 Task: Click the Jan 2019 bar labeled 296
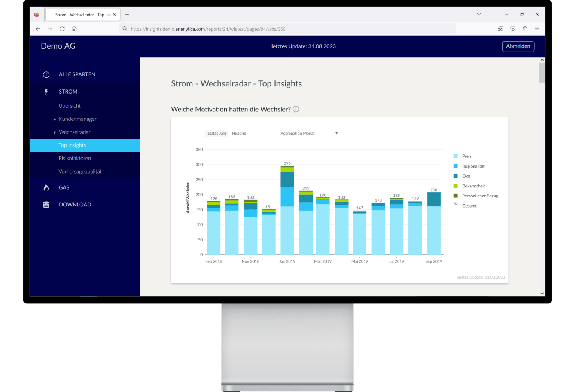[x=287, y=210]
